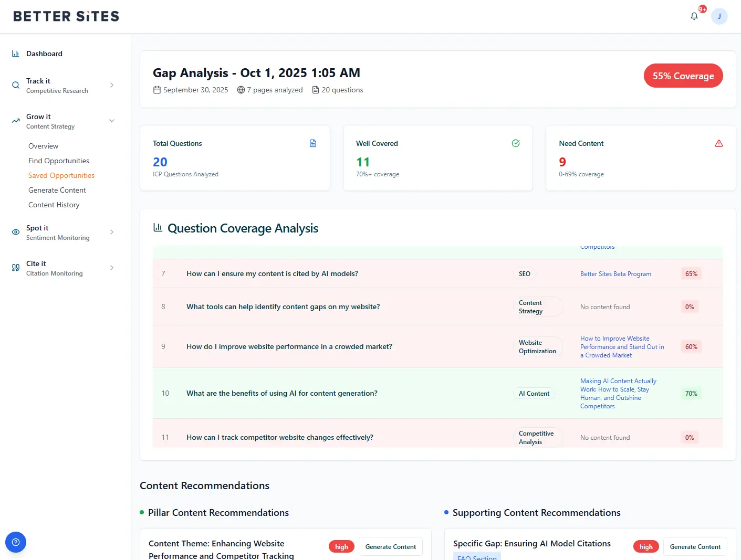Click the Well Covered checkmark icon
741x560 pixels.
(516, 143)
